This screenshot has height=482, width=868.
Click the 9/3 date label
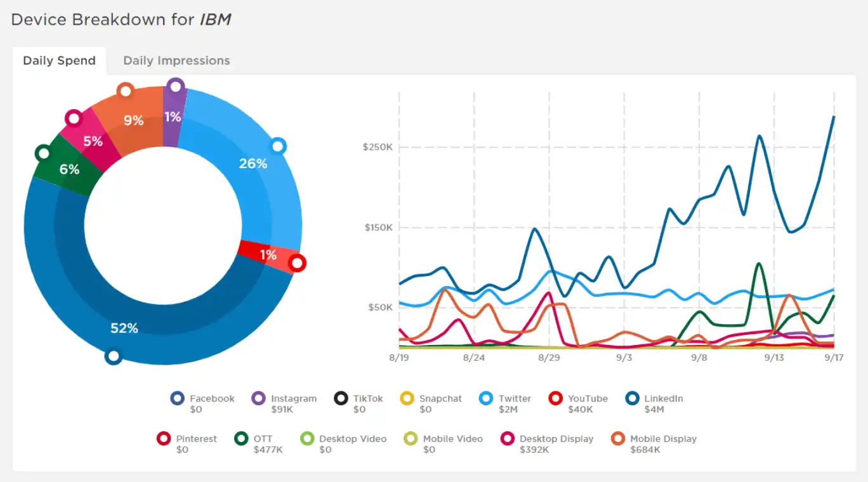(624, 358)
